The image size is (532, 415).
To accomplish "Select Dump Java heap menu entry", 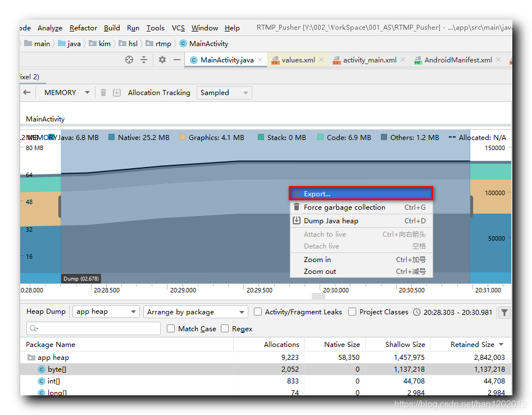I will [x=361, y=221].
